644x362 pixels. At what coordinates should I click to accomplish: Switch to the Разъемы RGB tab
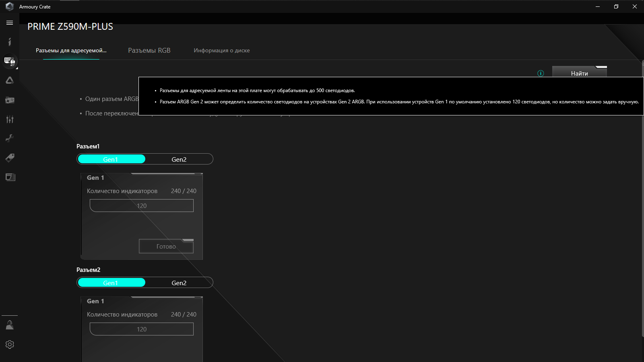point(149,50)
